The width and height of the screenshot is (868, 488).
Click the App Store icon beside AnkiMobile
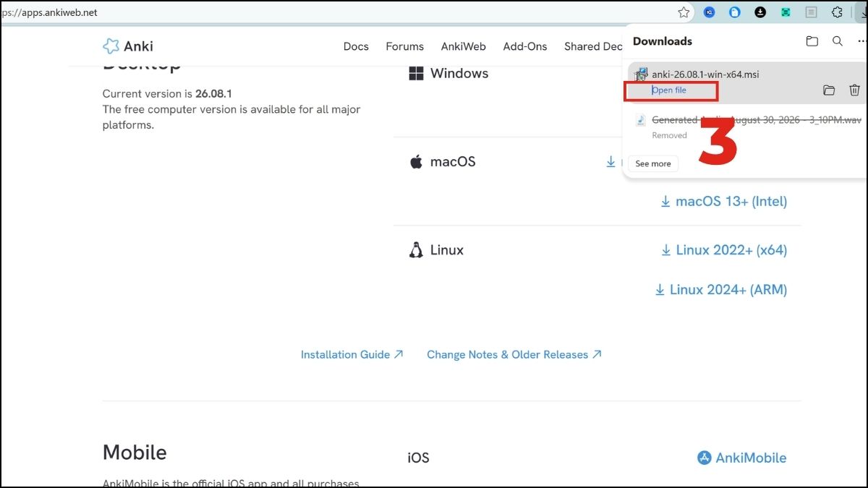[x=704, y=458]
